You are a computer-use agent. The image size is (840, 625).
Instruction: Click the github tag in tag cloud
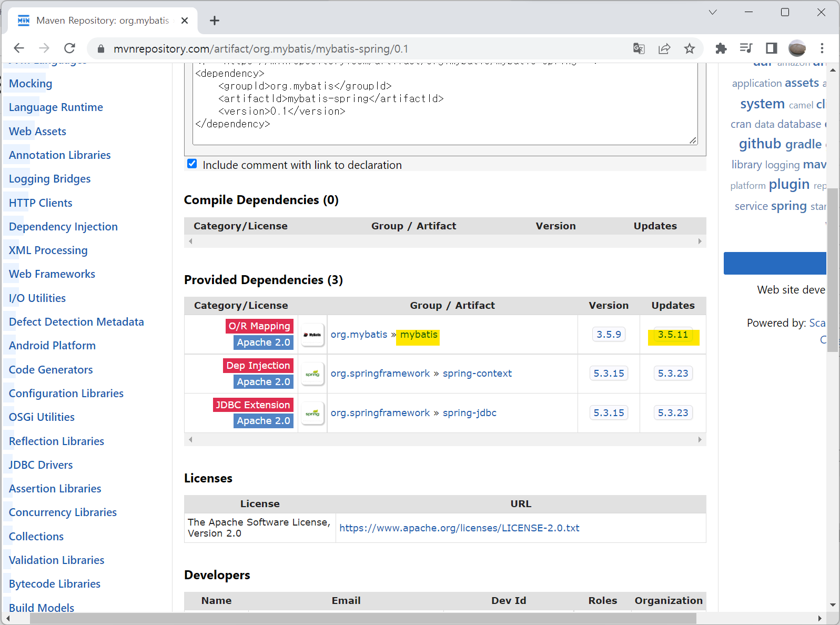(x=760, y=144)
